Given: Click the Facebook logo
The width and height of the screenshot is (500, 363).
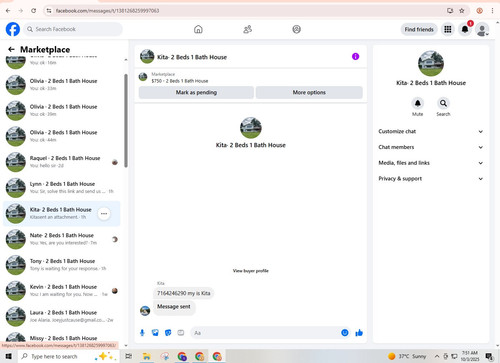Looking at the screenshot, I should [13, 29].
